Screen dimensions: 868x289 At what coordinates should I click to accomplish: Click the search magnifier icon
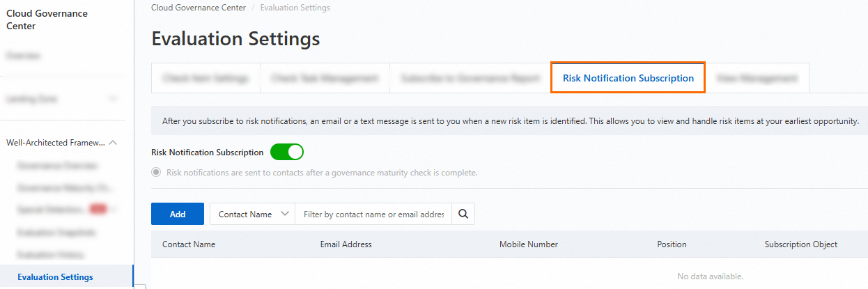point(463,214)
